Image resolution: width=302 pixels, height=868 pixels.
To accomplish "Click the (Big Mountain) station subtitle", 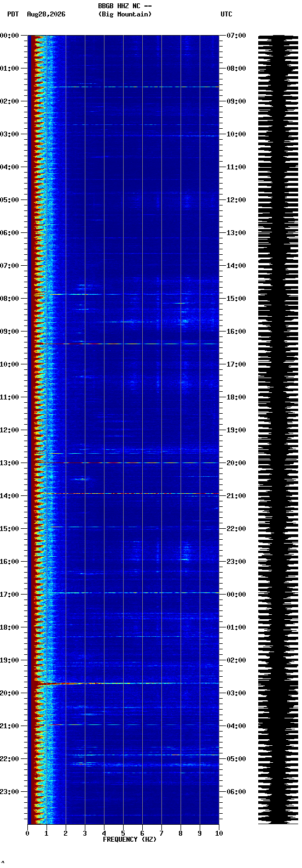I will 125,14.
